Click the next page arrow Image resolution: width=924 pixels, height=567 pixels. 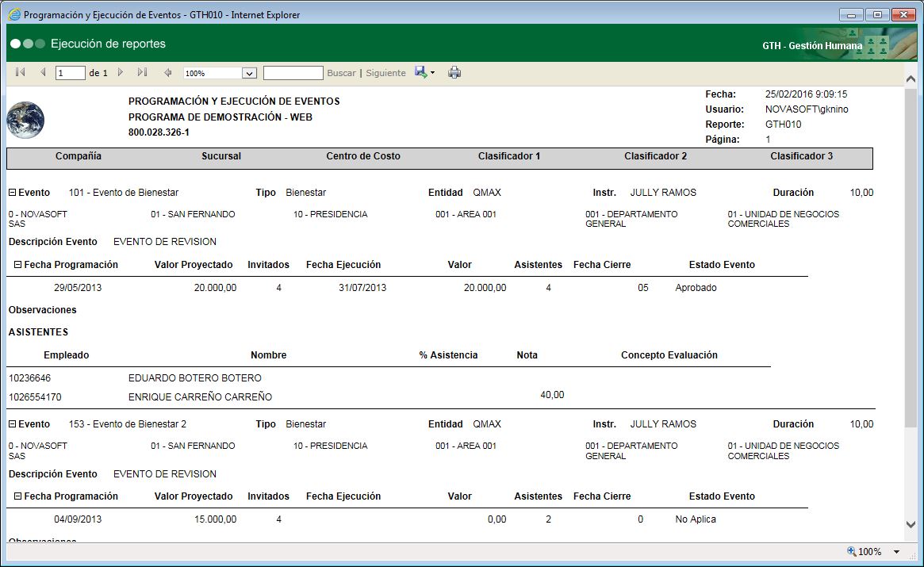(x=121, y=73)
